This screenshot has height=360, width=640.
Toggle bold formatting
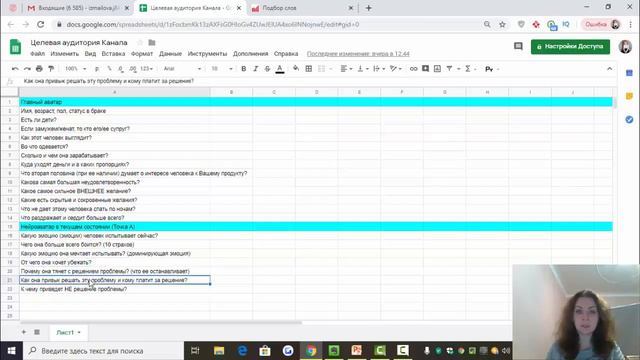pyautogui.click(x=244, y=69)
